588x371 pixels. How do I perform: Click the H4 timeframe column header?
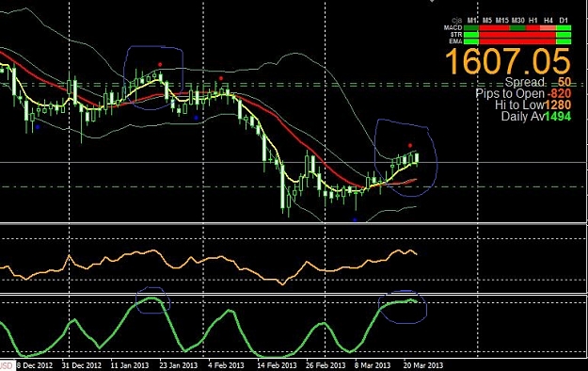coord(548,21)
